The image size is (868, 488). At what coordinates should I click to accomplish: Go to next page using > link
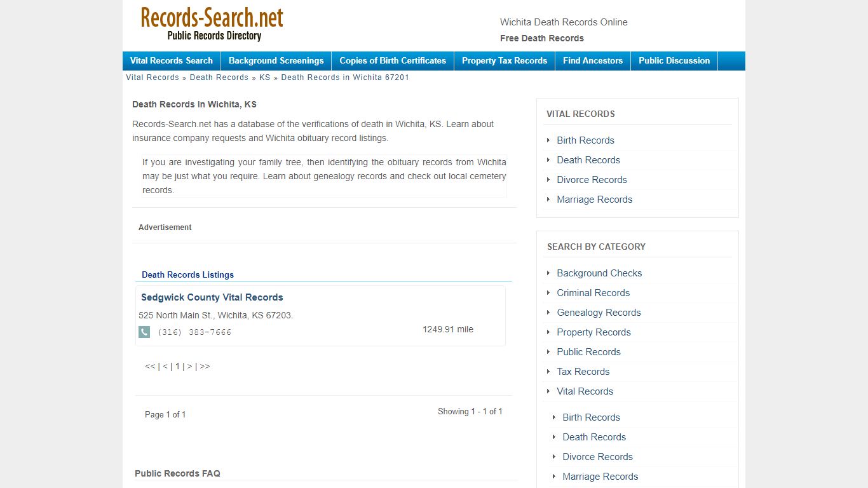189,367
